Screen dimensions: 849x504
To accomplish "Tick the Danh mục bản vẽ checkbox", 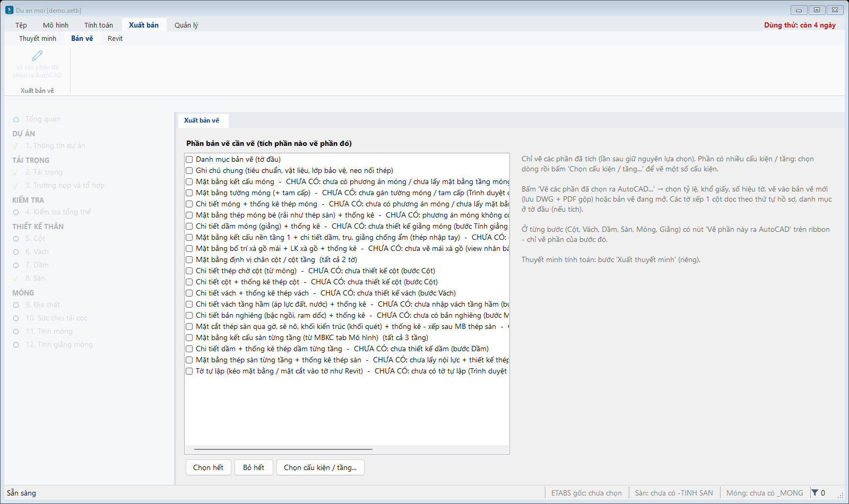I will pos(189,159).
